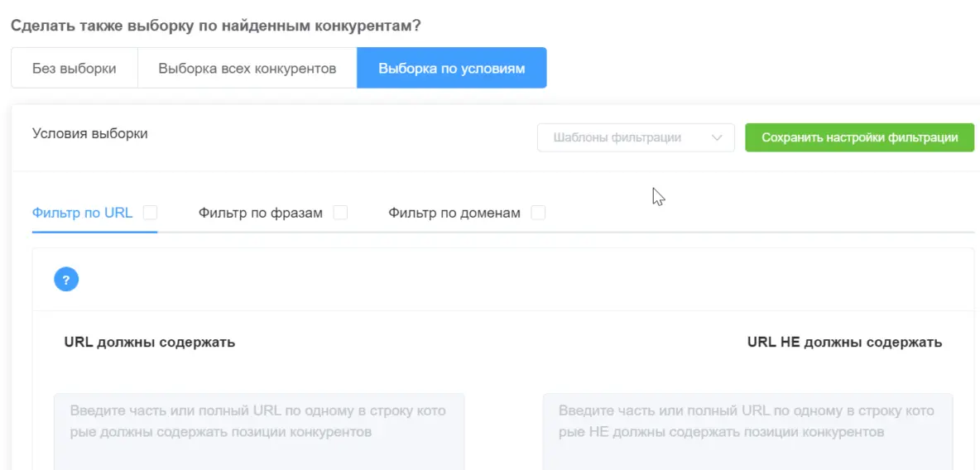Select the Выборка по условиям button
Viewport: 980px width, 470px height.
[x=451, y=68]
